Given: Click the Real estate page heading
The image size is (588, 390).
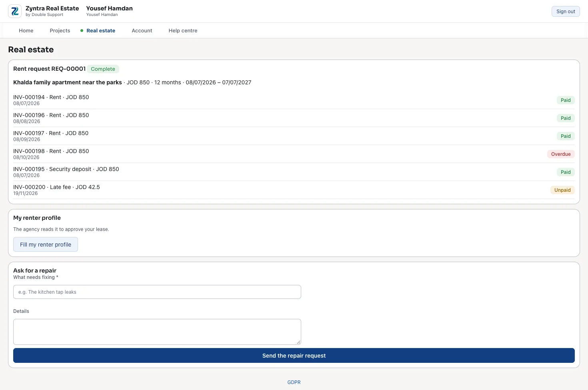Looking at the screenshot, I should (31, 50).
